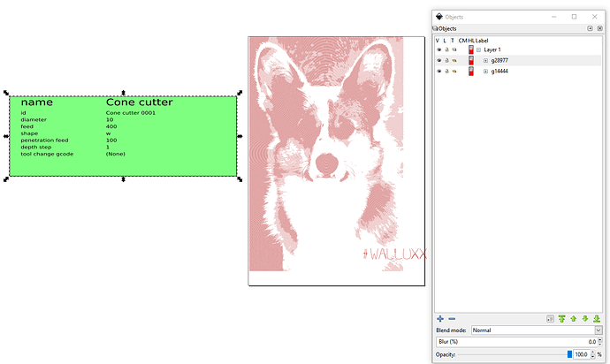Click the Layer 1 highlight color swatch
This screenshot has height=364, width=610.
[x=470, y=50]
